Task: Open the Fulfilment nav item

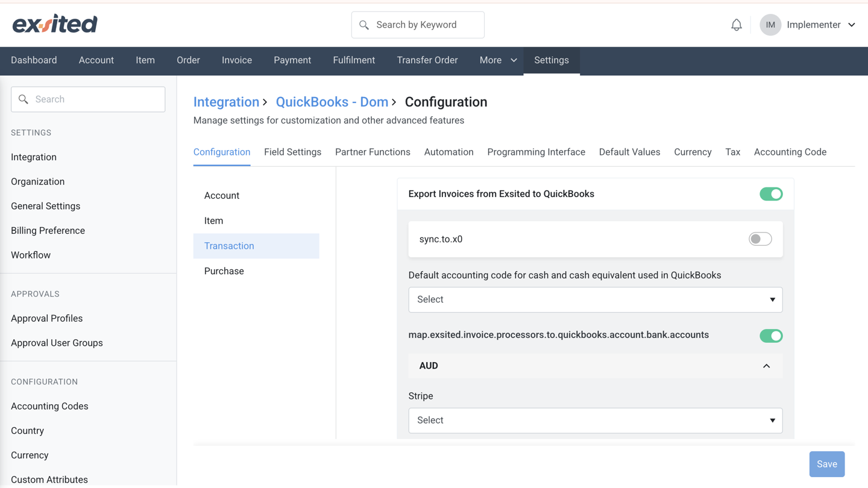Action: (354, 60)
